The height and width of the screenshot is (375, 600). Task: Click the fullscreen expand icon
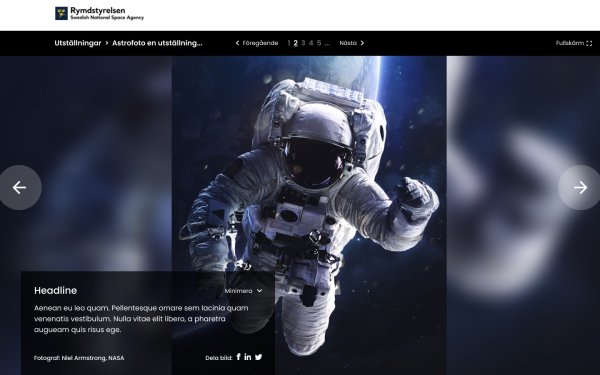click(x=589, y=43)
